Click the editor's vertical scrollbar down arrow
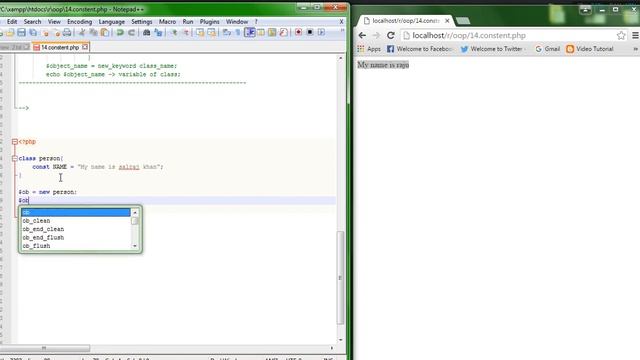 coord(340,340)
